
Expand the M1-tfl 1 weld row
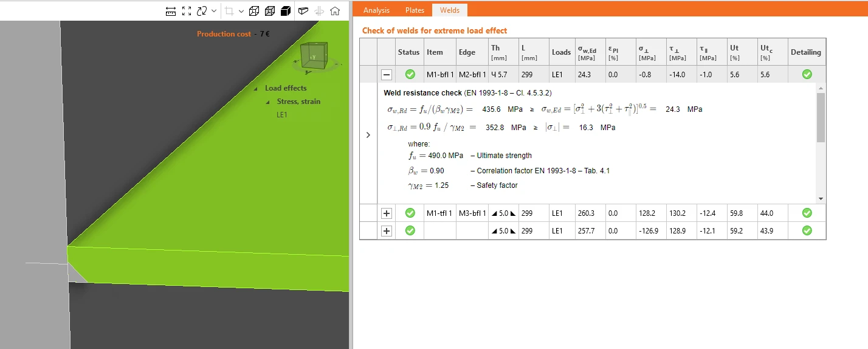[x=387, y=213]
